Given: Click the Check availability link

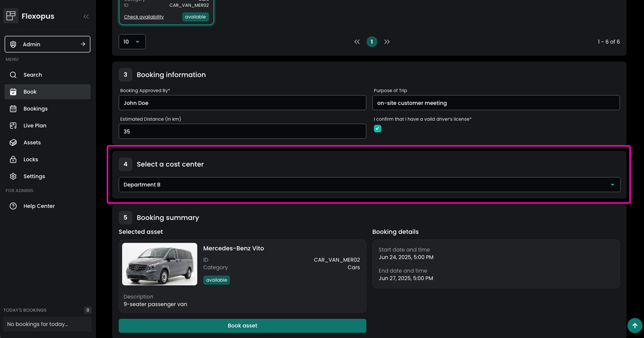Looking at the screenshot, I should pyautogui.click(x=144, y=17).
